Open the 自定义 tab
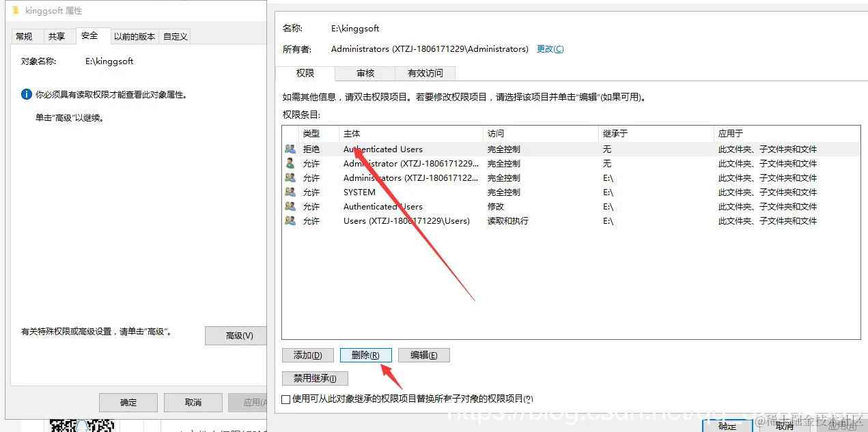The width and height of the screenshot is (868, 432). point(175,36)
